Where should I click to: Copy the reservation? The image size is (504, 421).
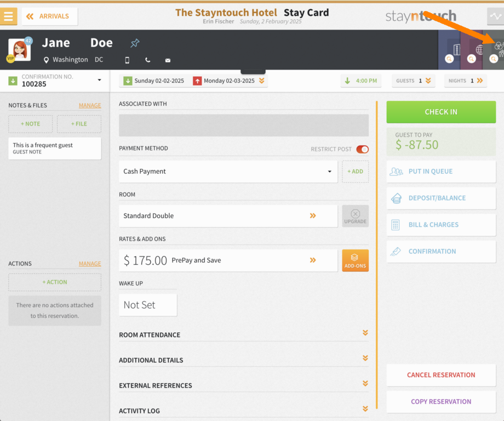(x=441, y=402)
